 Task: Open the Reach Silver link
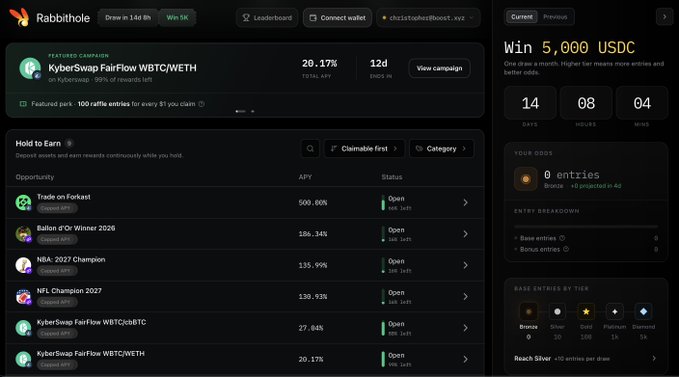(585, 358)
